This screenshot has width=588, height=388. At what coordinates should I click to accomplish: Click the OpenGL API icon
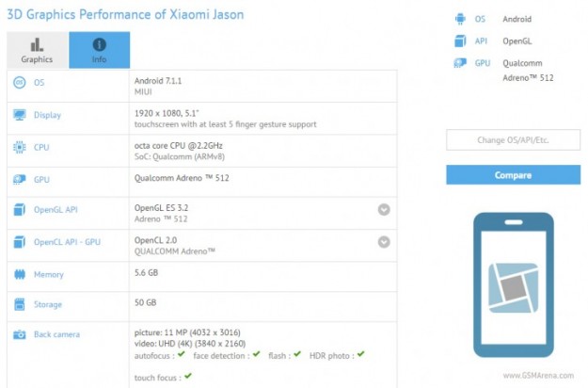point(19,210)
